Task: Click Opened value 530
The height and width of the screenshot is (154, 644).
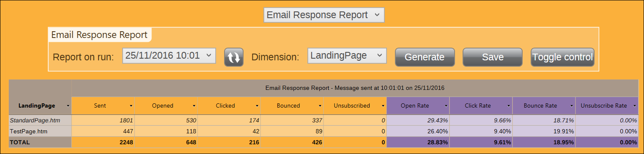Action: coord(191,120)
